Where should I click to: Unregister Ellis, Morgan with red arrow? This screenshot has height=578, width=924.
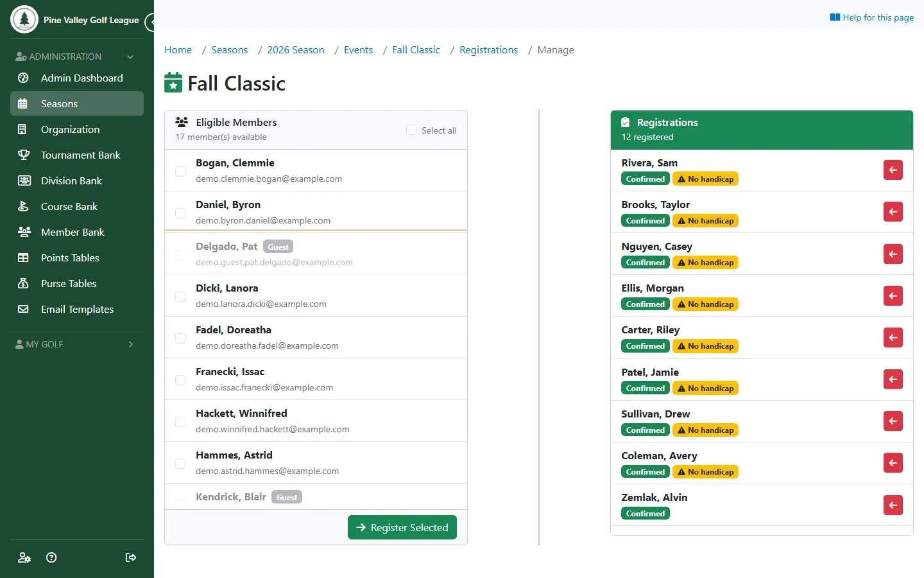coord(893,295)
